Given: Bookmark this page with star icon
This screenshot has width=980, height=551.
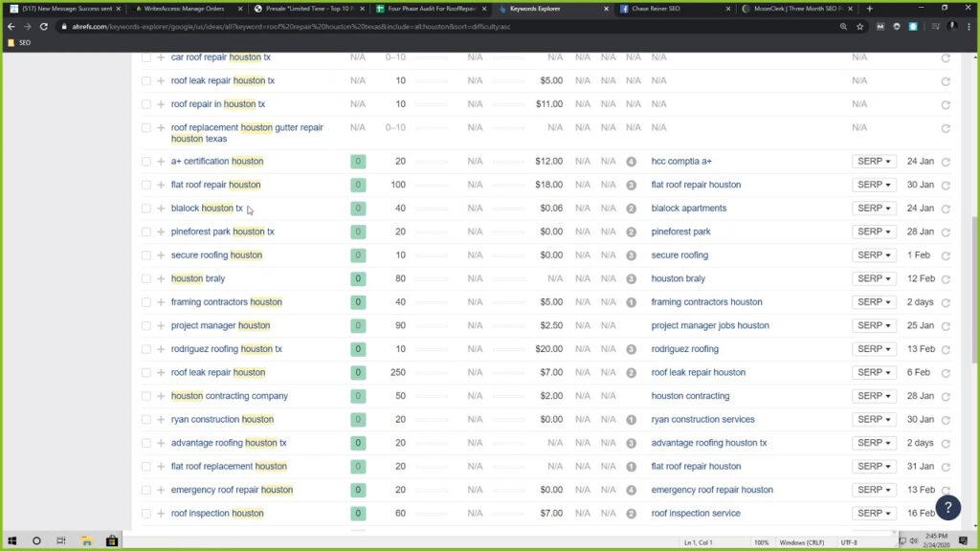Looking at the screenshot, I should click(x=860, y=27).
